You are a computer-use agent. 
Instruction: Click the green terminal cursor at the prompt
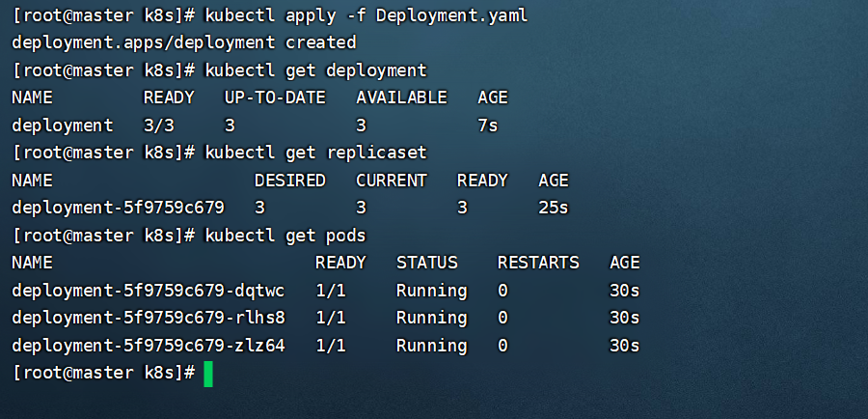click(x=208, y=374)
